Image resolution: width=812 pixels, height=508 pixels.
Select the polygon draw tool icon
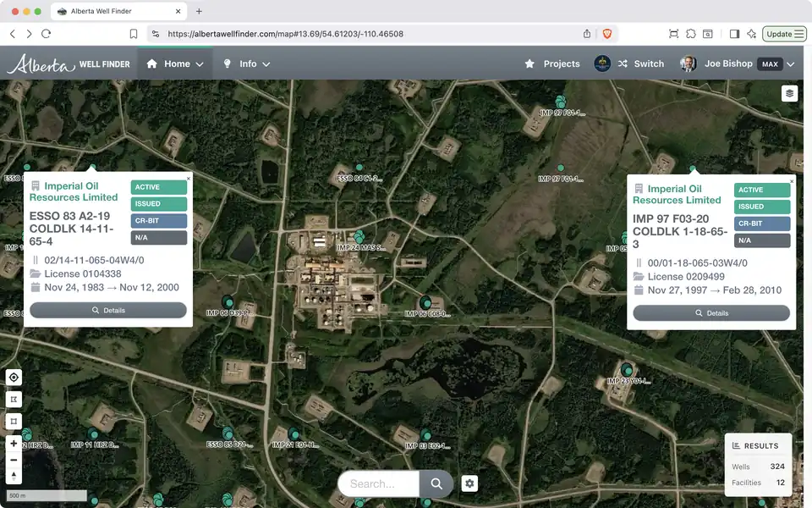14,399
